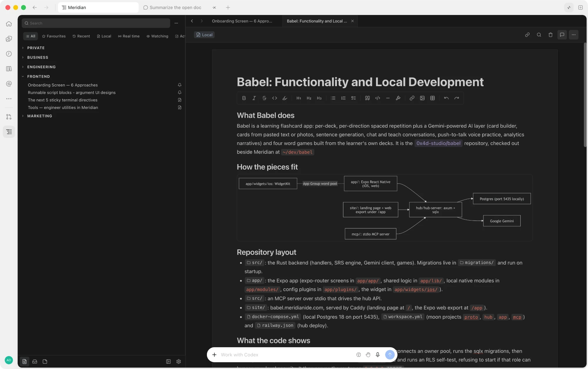Insert a bulleted list
This screenshot has width=588, height=369.
333,98
